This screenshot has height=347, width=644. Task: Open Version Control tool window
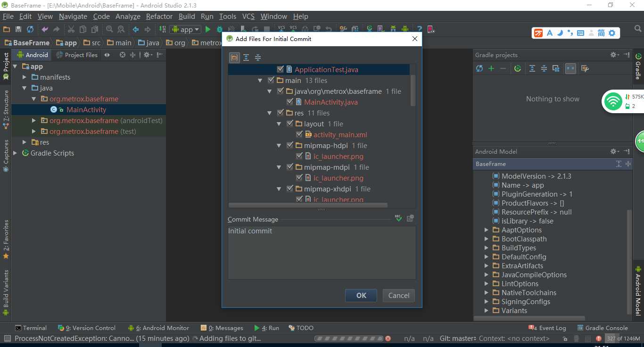(86, 328)
